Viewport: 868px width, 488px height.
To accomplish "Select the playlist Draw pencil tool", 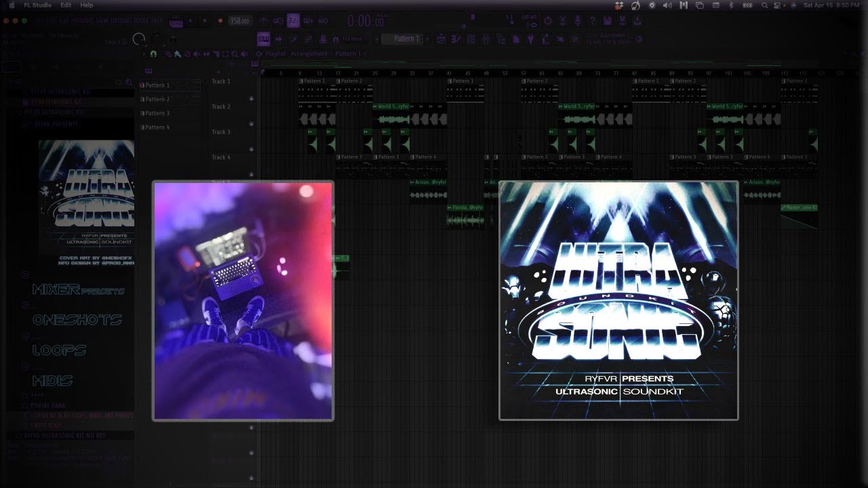I will pyautogui.click(x=168, y=54).
